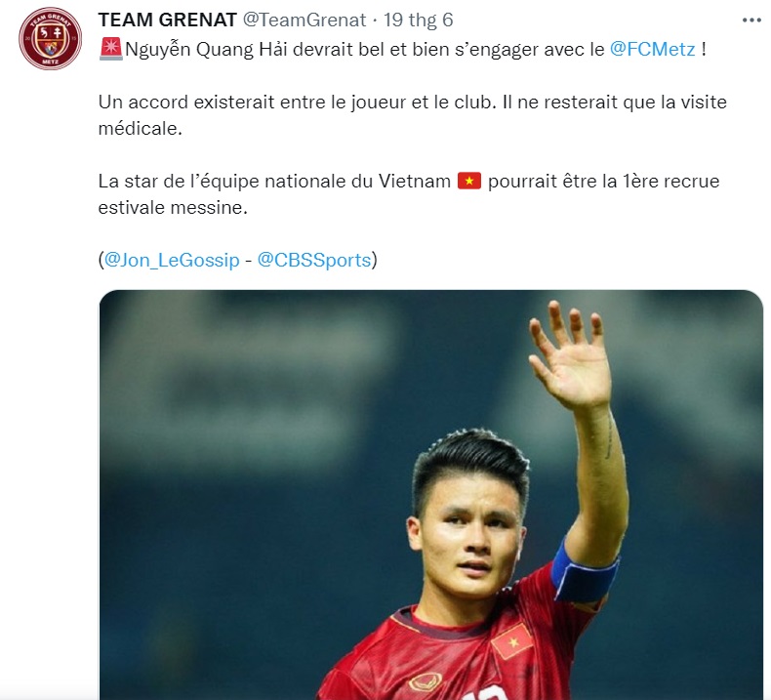The height and width of the screenshot is (700, 771).
Task: Click the red siren emoji in the tweet
Action: 111,49
